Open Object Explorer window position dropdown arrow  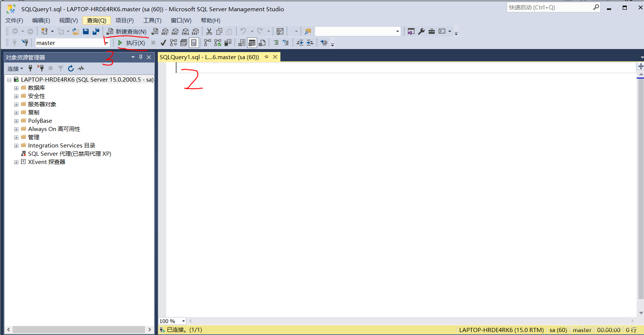click(x=133, y=57)
